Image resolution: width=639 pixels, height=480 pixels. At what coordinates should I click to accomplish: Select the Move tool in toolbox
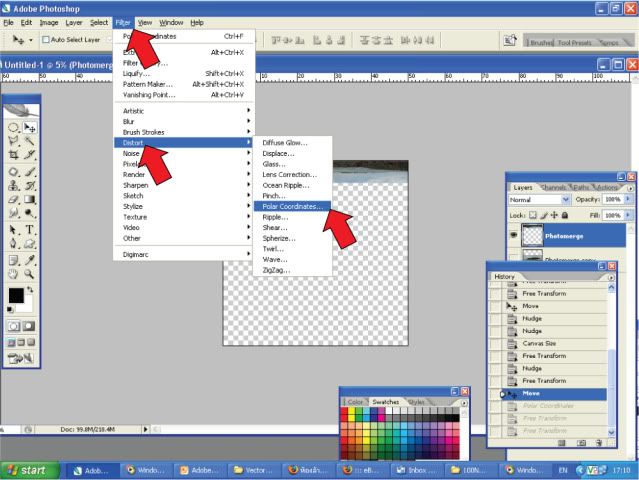pyautogui.click(x=29, y=128)
